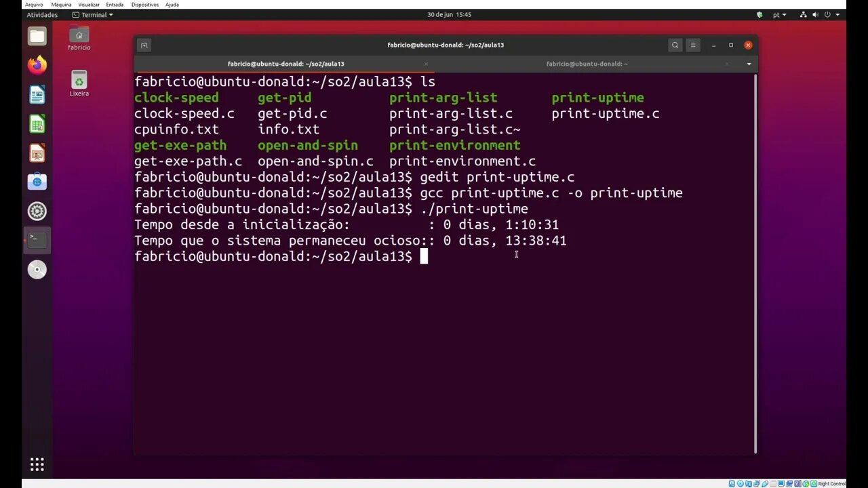Click the terminal vertical scrollbar
The height and width of the screenshot is (488, 868).
coord(755,264)
